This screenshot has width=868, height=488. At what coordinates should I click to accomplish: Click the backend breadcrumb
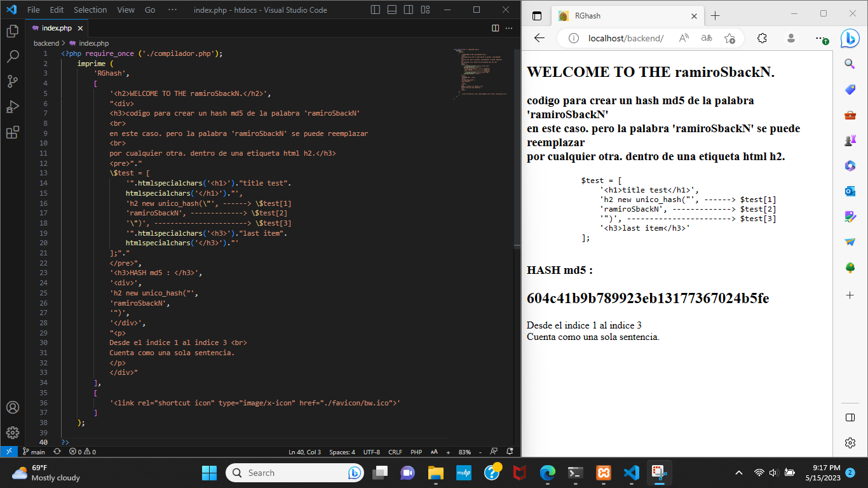click(46, 43)
